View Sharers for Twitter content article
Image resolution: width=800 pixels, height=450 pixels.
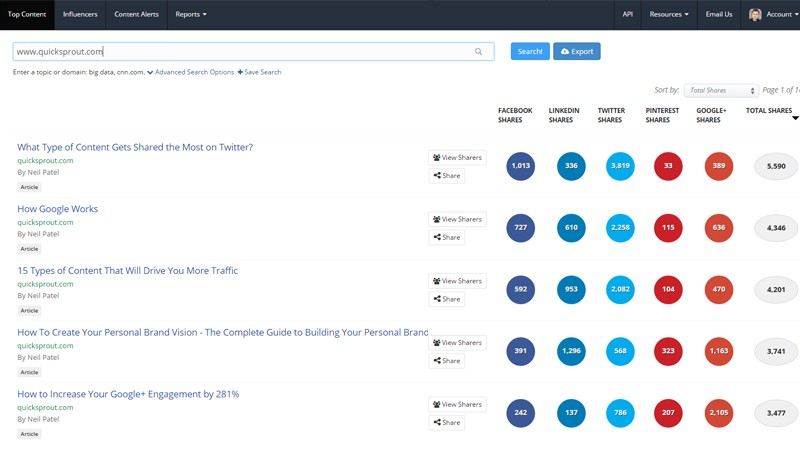click(457, 158)
